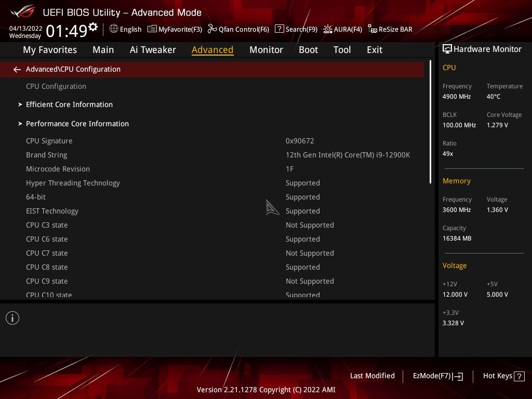The width and height of the screenshot is (532, 399).
Task: Select CPU C7 state row
Action: pos(212,253)
